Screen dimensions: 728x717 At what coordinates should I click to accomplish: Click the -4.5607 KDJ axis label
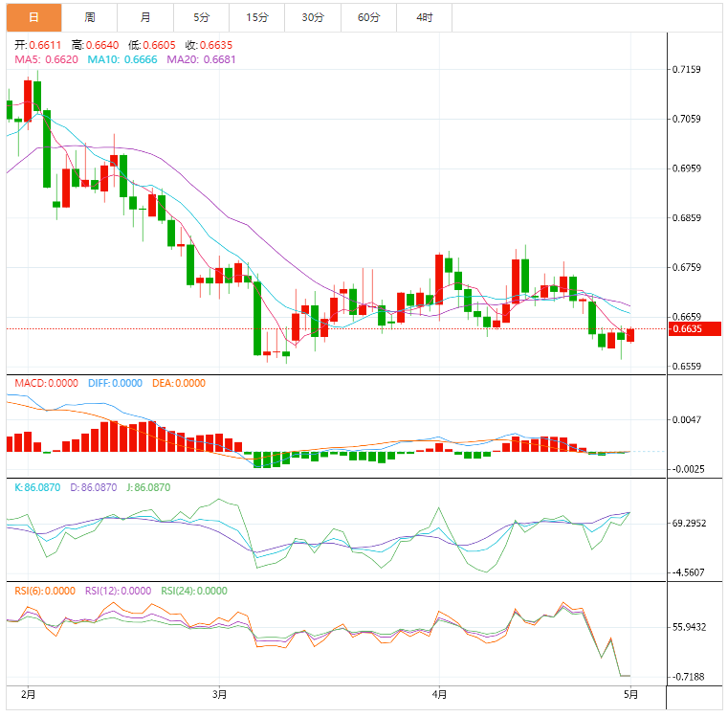pos(689,573)
